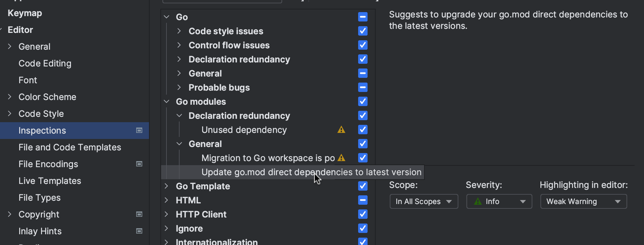This screenshot has width=644, height=245.
Task: Click the project-level marker icon next to Inspections
Action: [139, 131]
